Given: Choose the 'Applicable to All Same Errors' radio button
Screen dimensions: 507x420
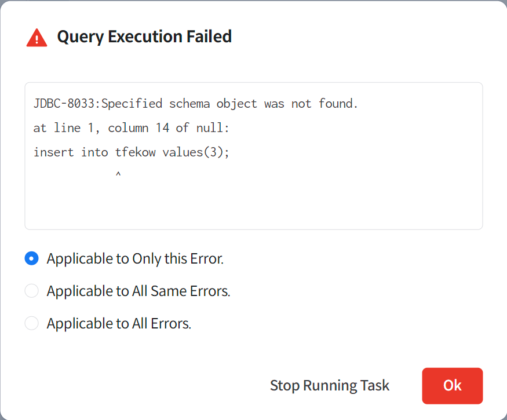Looking at the screenshot, I should 32,291.
